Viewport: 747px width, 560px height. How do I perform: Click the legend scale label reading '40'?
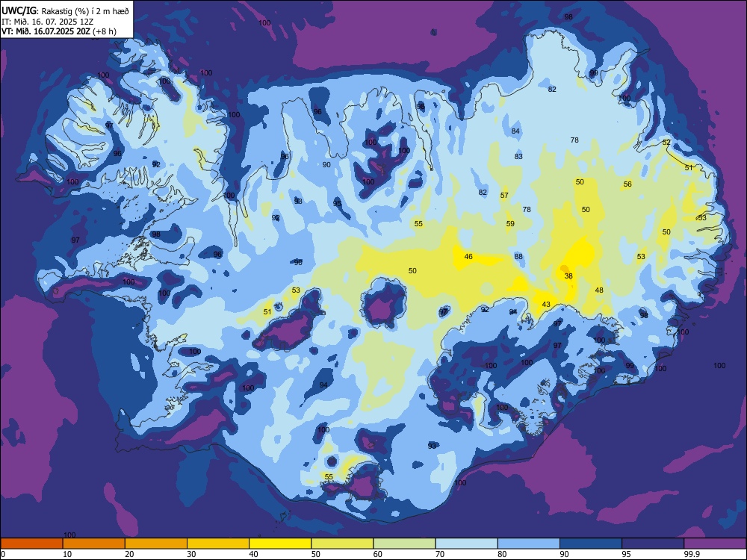click(x=253, y=554)
